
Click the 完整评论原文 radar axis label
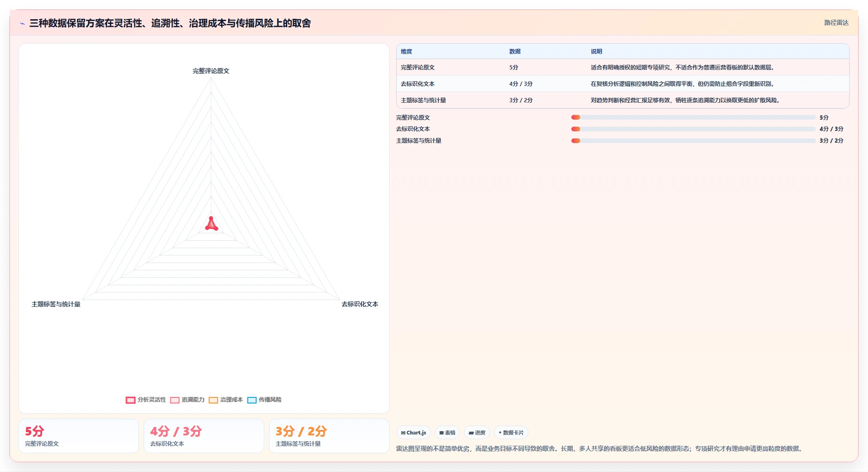(x=211, y=71)
